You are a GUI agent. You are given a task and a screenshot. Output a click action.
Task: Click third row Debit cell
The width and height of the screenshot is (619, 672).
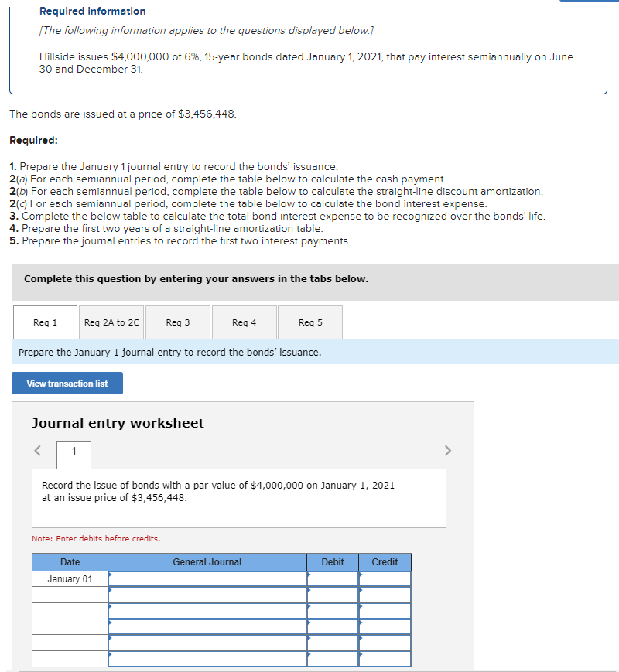coord(333,611)
